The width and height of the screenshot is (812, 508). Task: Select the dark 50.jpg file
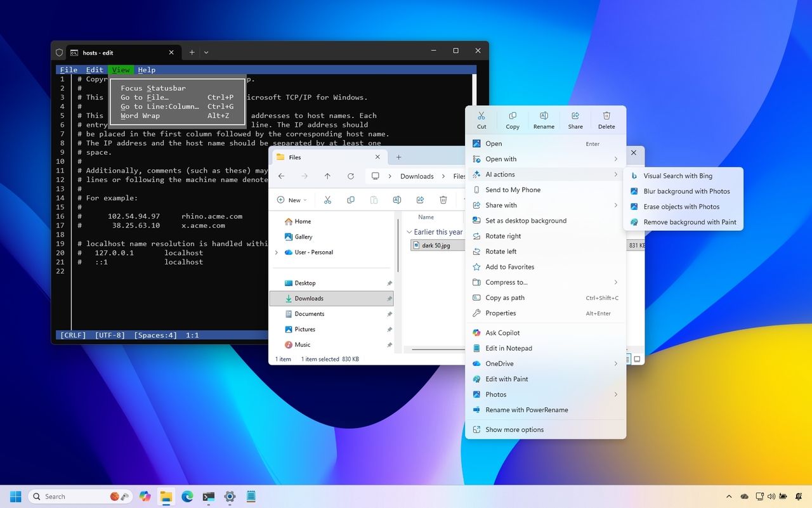tap(436, 245)
